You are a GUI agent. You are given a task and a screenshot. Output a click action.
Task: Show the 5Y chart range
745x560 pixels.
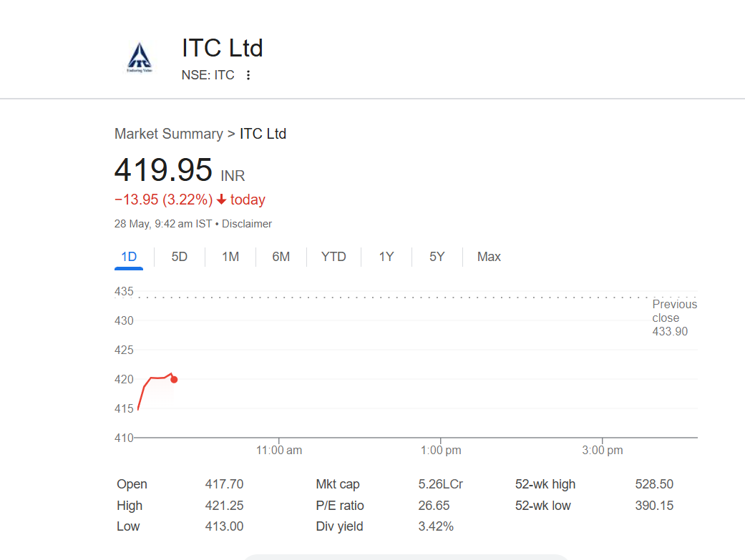coord(437,257)
